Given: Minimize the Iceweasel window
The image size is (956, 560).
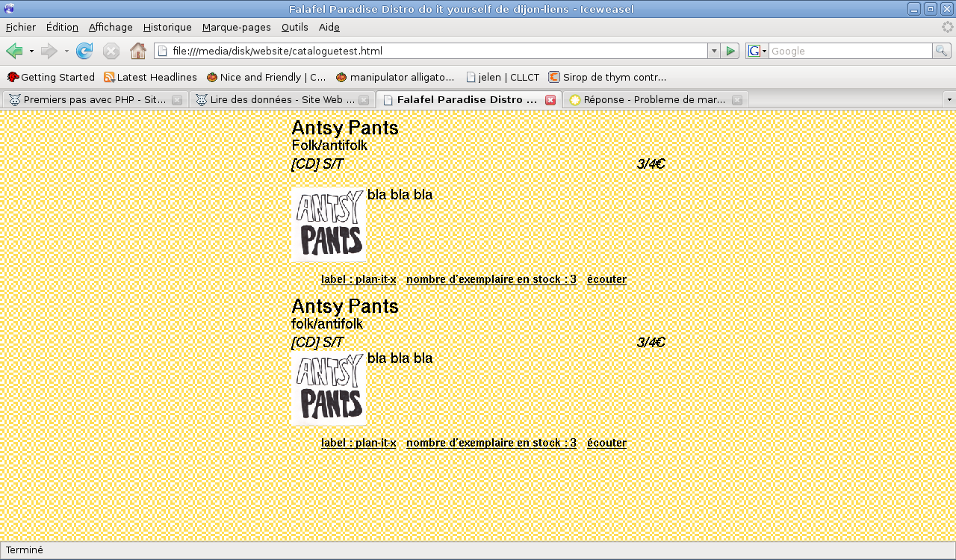Looking at the screenshot, I should 914,9.
